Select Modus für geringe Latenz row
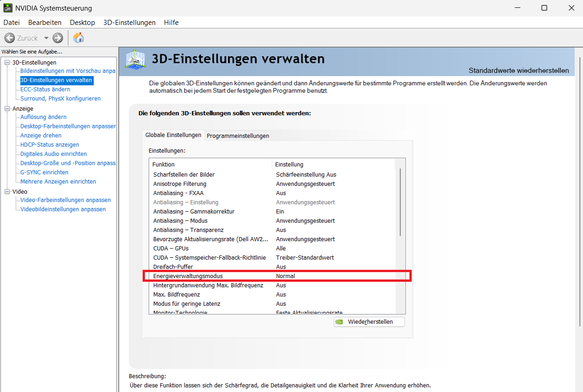This screenshot has height=392, width=583. pyautogui.click(x=272, y=304)
